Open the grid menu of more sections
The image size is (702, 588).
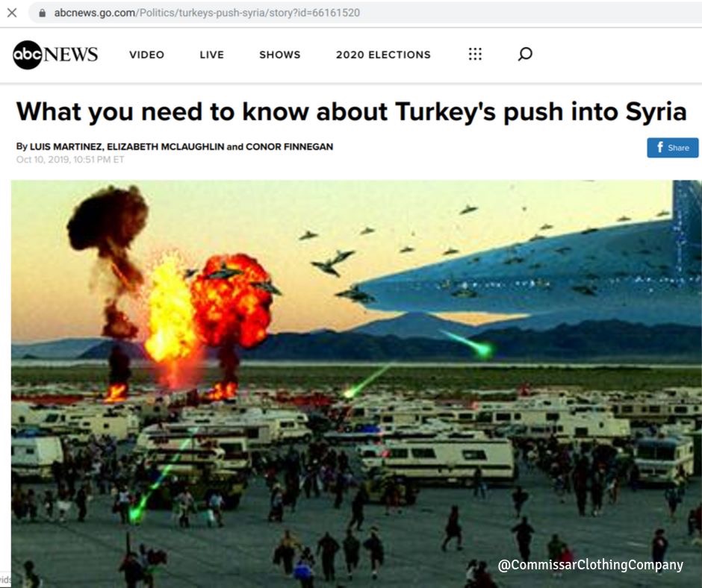[475, 54]
